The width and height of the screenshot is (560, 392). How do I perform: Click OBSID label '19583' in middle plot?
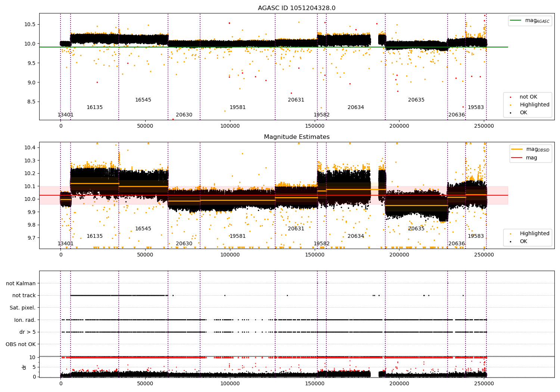point(476,236)
